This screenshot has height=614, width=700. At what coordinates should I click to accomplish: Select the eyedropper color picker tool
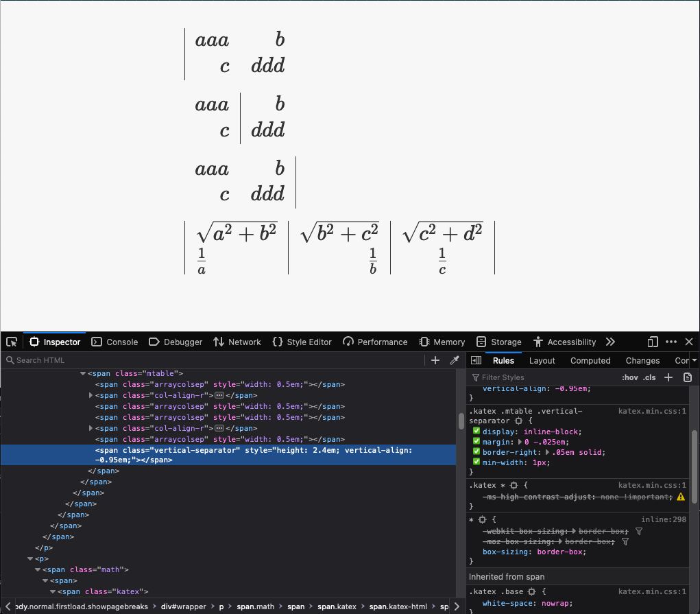tap(454, 359)
